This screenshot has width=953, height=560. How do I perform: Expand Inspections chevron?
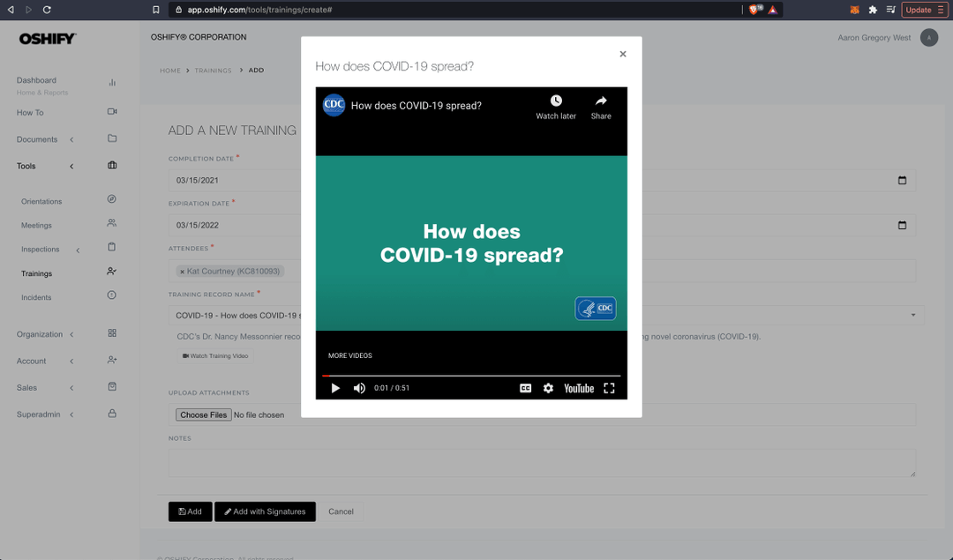coord(78,250)
